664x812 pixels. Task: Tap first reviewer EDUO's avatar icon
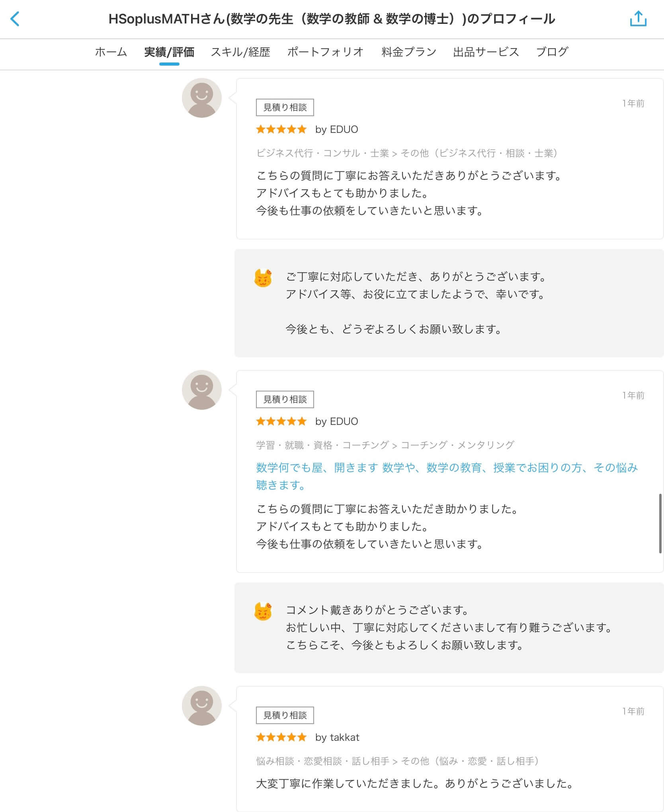coord(202,98)
